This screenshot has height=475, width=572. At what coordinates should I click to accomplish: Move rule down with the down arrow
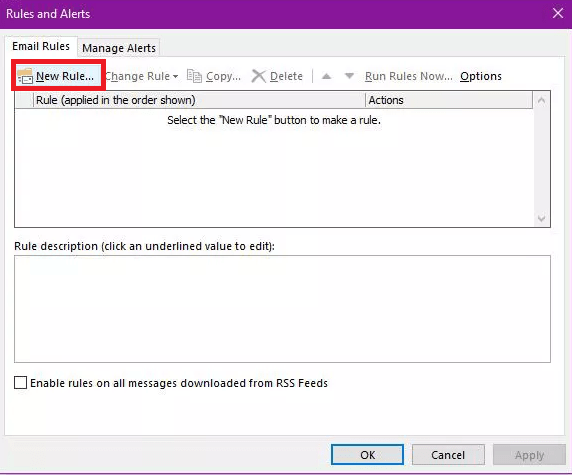coord(349,76)
